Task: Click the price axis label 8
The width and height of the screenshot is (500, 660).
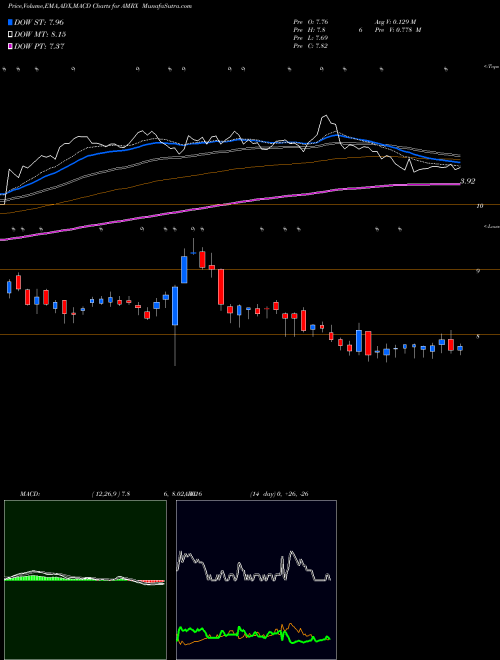Action: 478,336
